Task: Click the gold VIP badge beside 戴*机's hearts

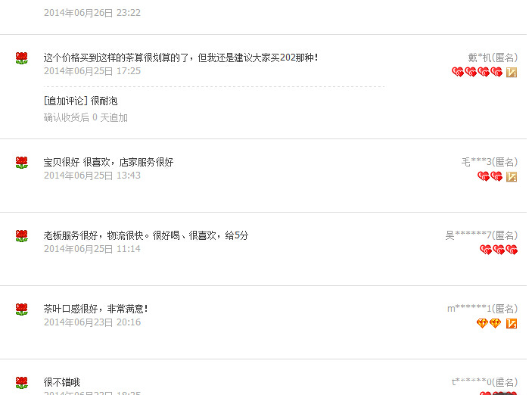Action: click(512, 73)
